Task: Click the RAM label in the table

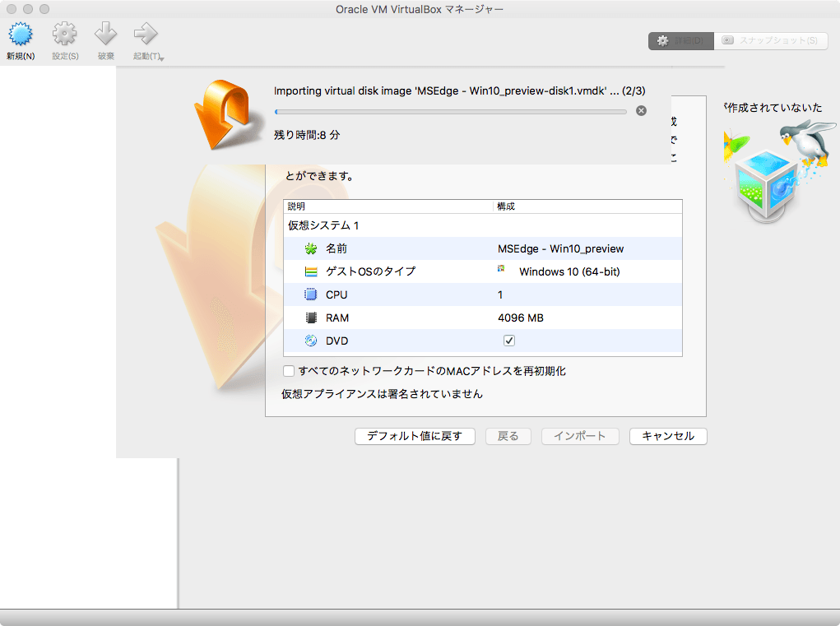Action: [337, 318]
